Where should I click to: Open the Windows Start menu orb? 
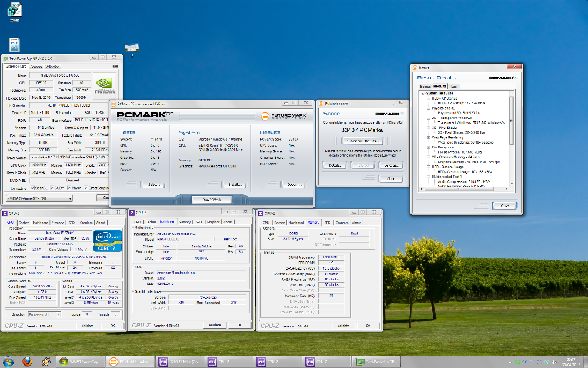click(8, 362)
